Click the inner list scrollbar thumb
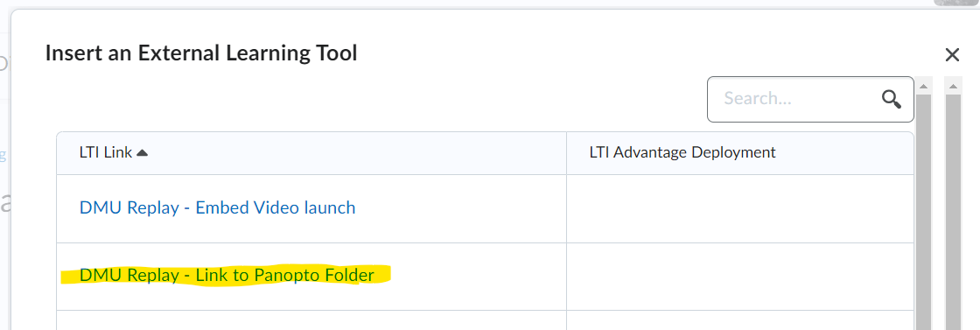 pyautogui.click(x=924, y=211)
